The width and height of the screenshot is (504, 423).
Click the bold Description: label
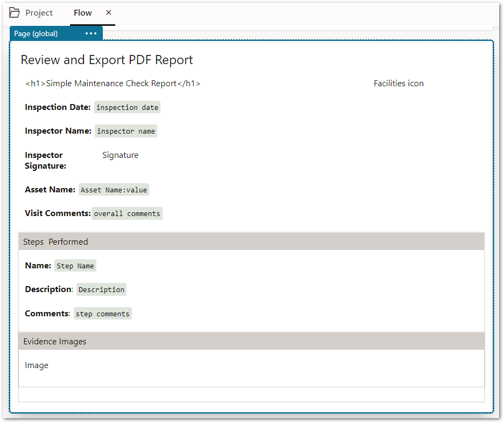tap(49, 289)
